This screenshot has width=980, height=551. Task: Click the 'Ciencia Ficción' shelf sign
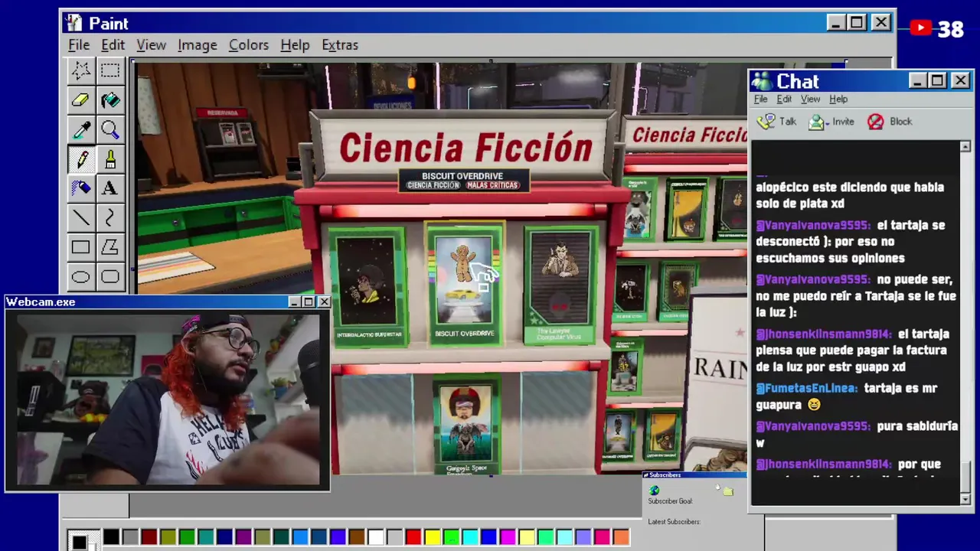[465, 147]
